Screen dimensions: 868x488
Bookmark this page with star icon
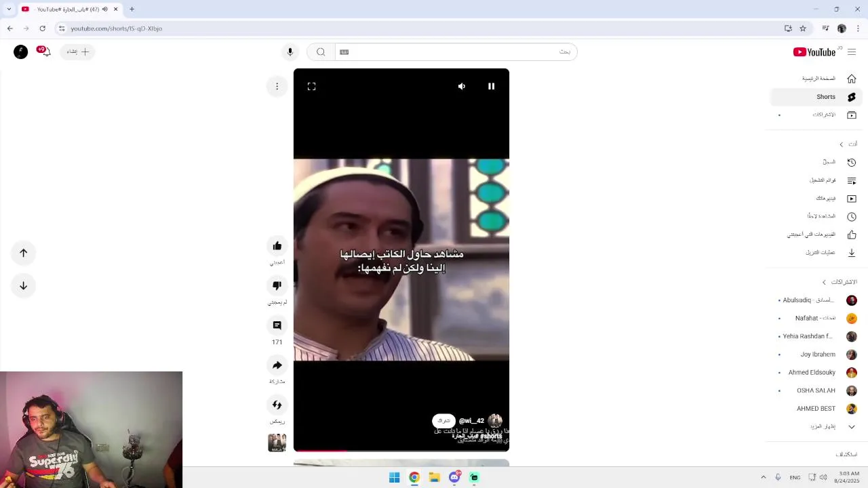click(x=803, y=28)
